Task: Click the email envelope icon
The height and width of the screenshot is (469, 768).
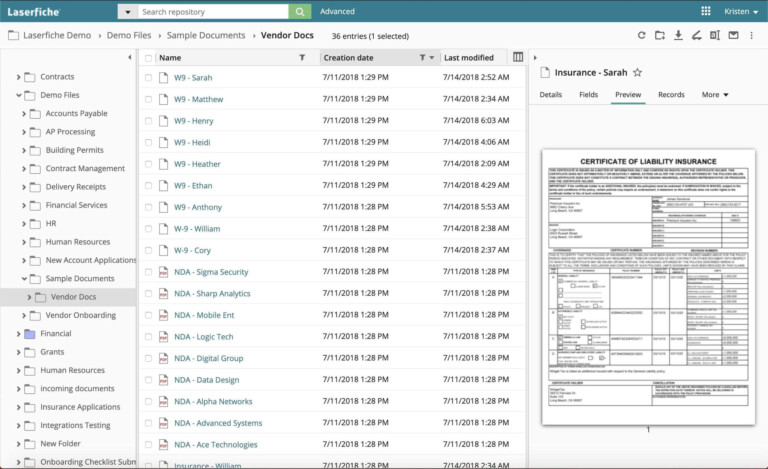Action: (733, 35)
